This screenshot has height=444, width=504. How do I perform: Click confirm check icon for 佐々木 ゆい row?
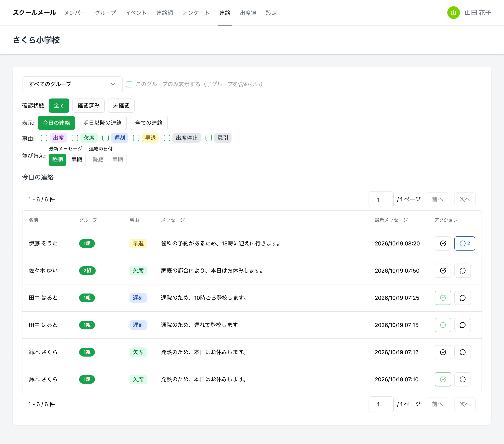pos(443,271)
